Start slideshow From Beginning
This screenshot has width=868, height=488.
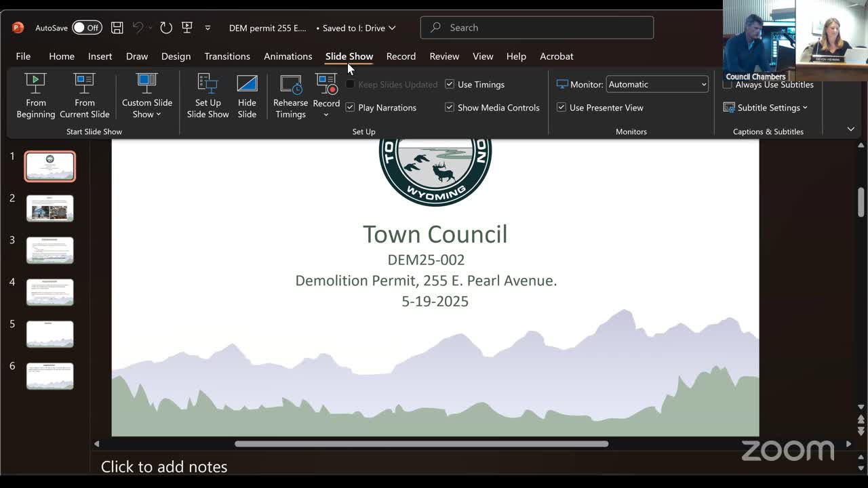click(35, 96)
